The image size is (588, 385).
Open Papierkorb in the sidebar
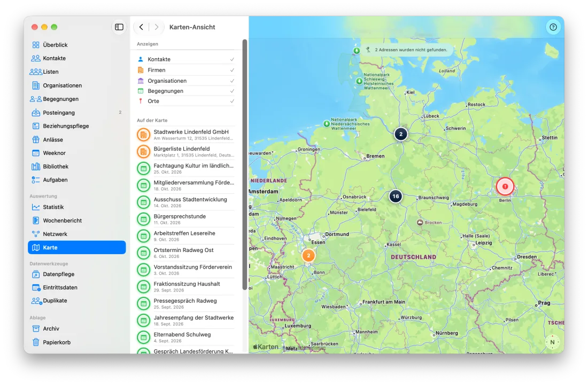(76, 342)
